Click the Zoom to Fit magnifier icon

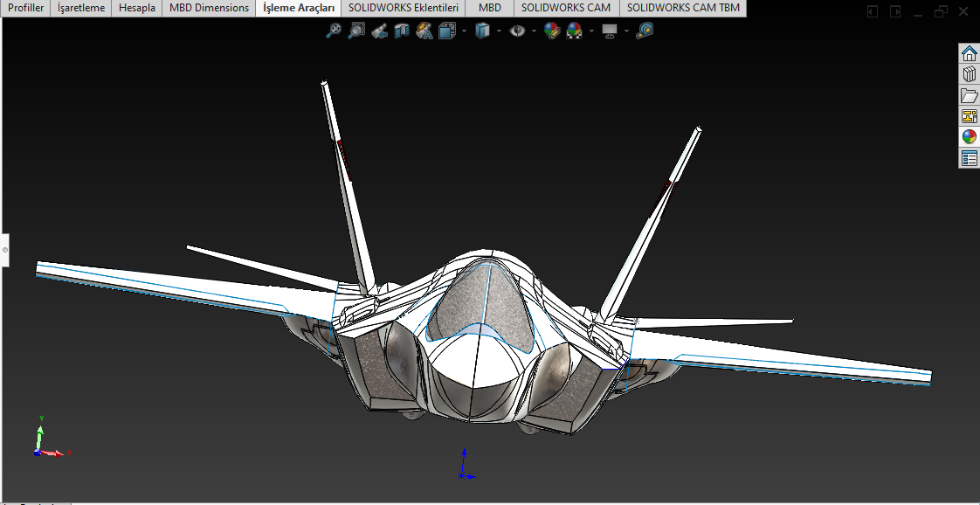point(334,31)
